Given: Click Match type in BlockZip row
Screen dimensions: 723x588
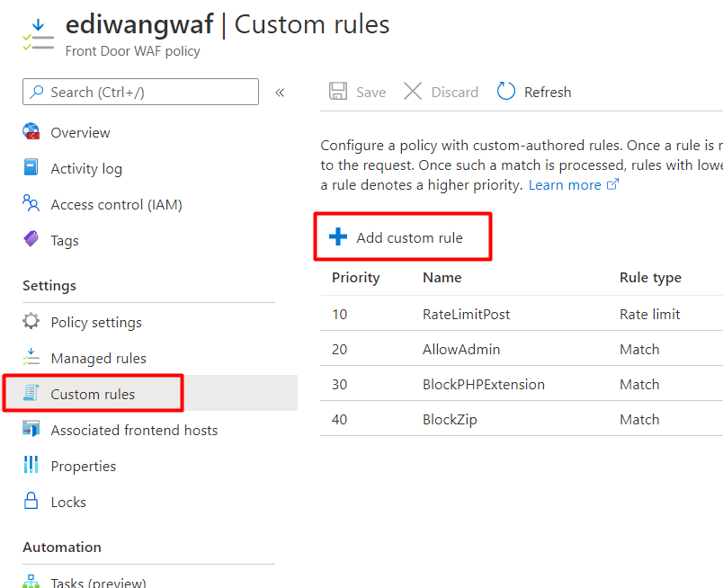Looking at the screenshot, I should pyautogui.click(x=639, y=419).
